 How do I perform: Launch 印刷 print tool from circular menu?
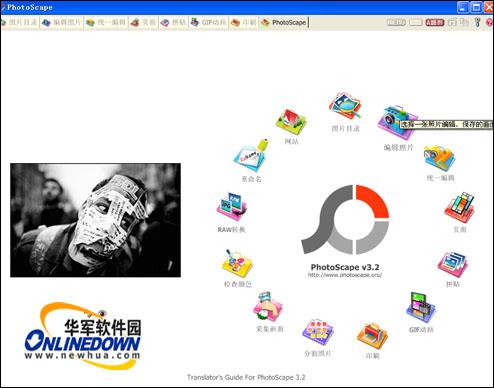click(372, 336)
